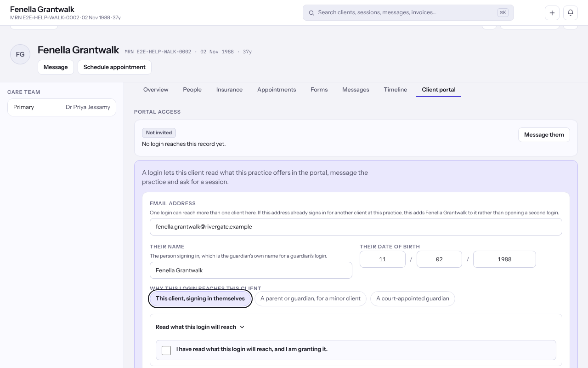Click 'Primary' label in care team card
The height and width of the screenshot is (368, 588).
pyautogui.click(x=23, y=107)
